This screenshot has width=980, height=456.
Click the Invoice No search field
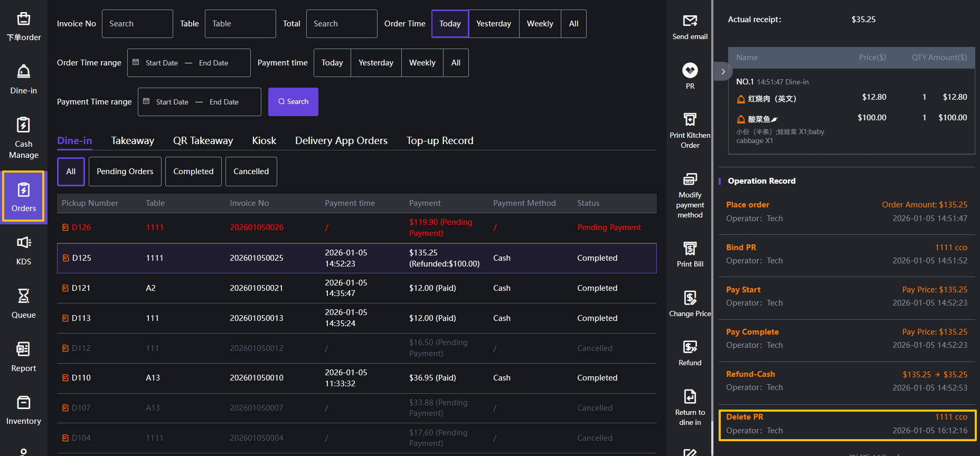pyautogui.click(x=137, y=24)
